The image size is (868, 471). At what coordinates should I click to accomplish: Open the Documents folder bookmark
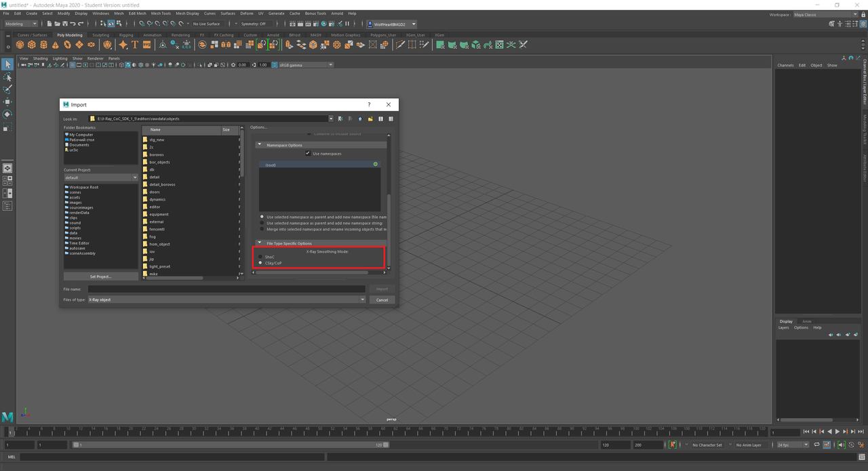(79, 144)
